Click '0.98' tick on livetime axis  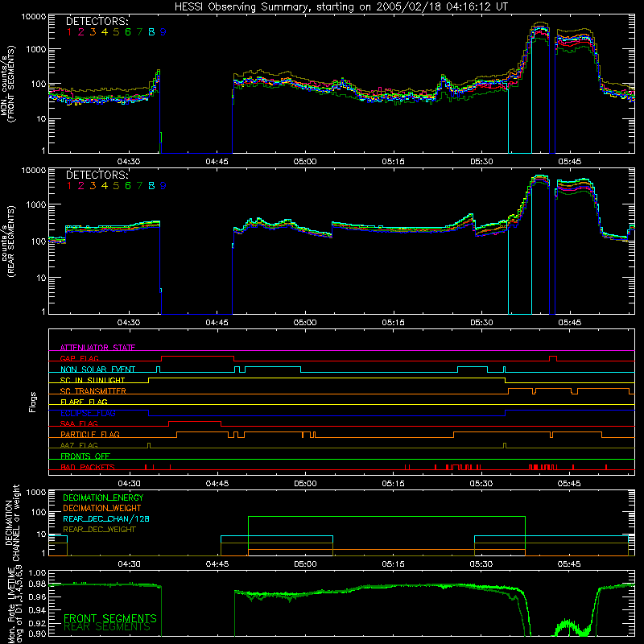click(37, 584)
